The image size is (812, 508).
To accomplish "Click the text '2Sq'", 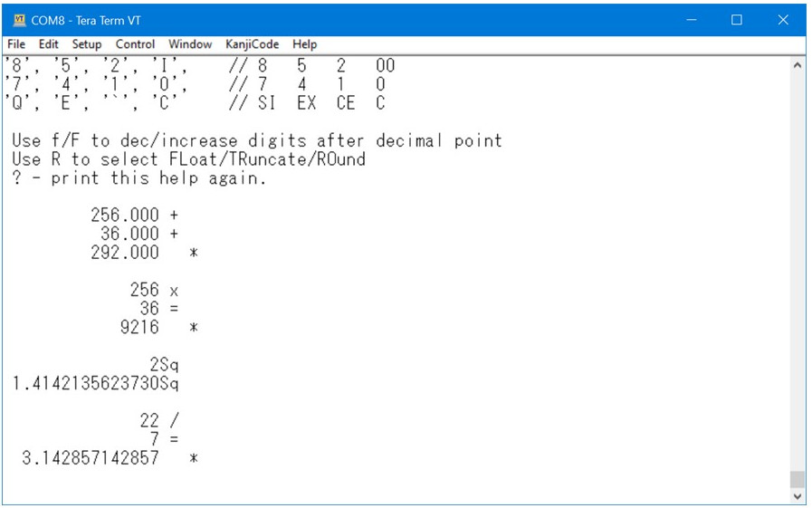I will [164, 365].
